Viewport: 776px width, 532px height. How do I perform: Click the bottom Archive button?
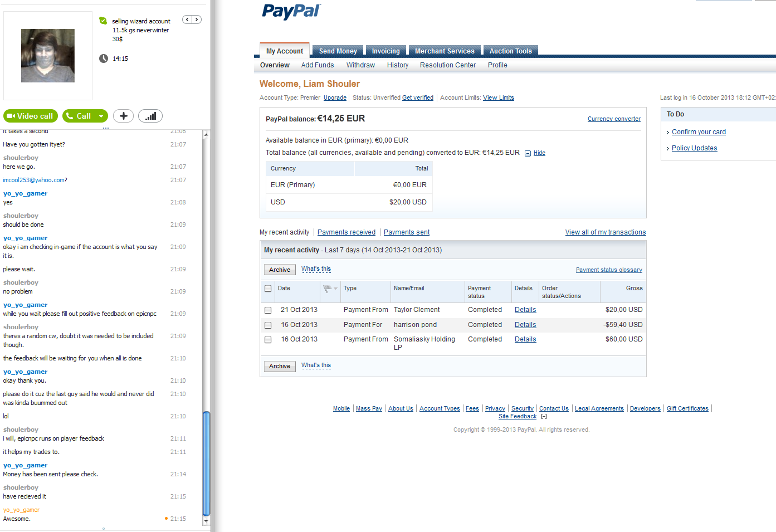pyautogui.click(x=280, y=366)
